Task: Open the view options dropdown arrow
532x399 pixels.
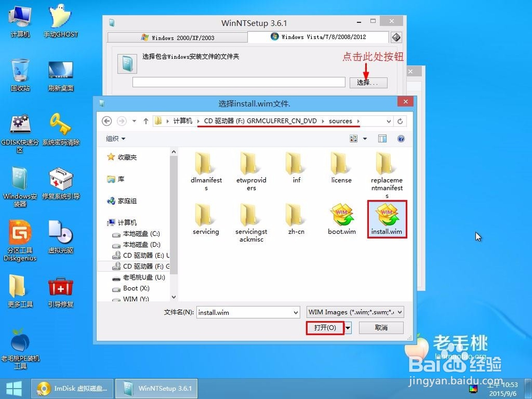Action: (365, 138)
